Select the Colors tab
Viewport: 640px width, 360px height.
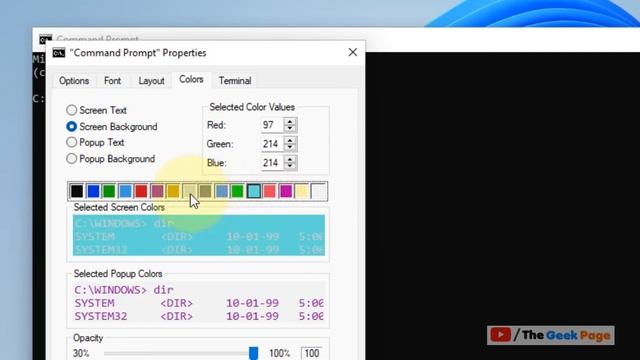click(x=191, y=80)
